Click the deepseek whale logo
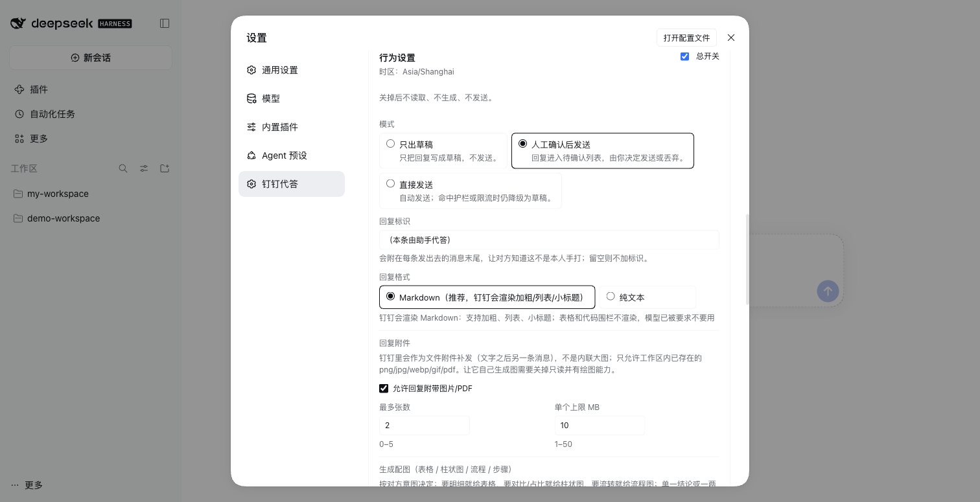 coord(18,23)
